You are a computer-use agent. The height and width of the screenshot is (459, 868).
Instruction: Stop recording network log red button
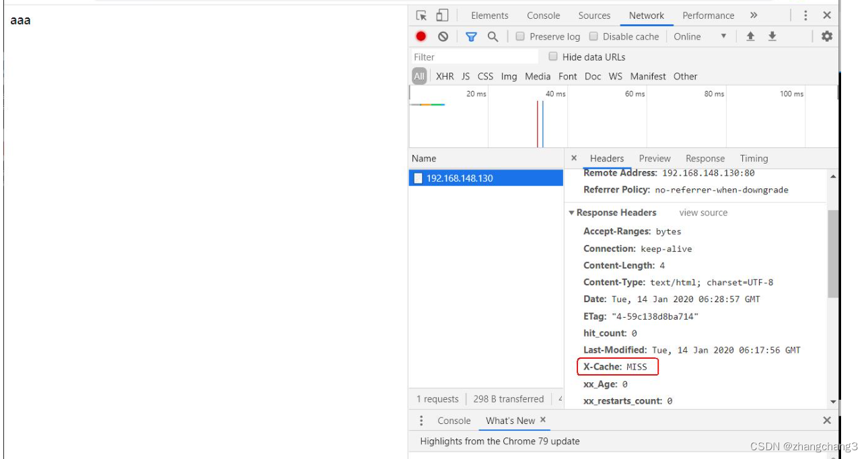click(421, 36)
